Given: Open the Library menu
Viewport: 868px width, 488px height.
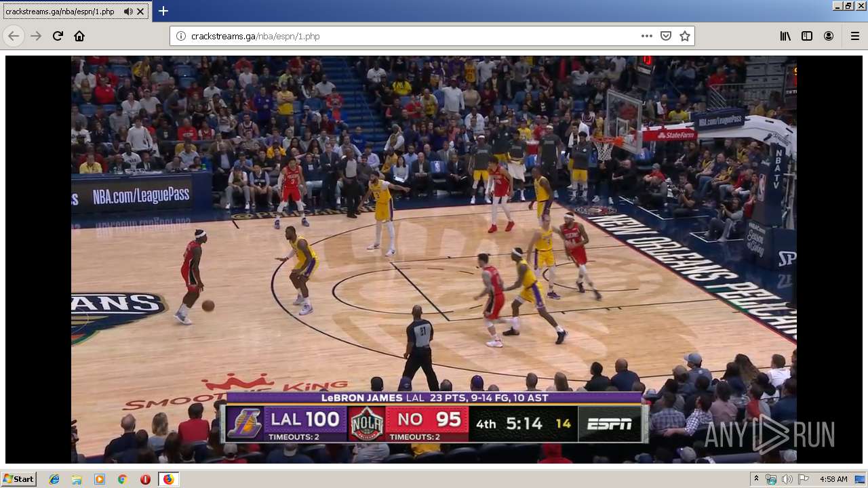Looking at the screenshot, I should (785, 36).
